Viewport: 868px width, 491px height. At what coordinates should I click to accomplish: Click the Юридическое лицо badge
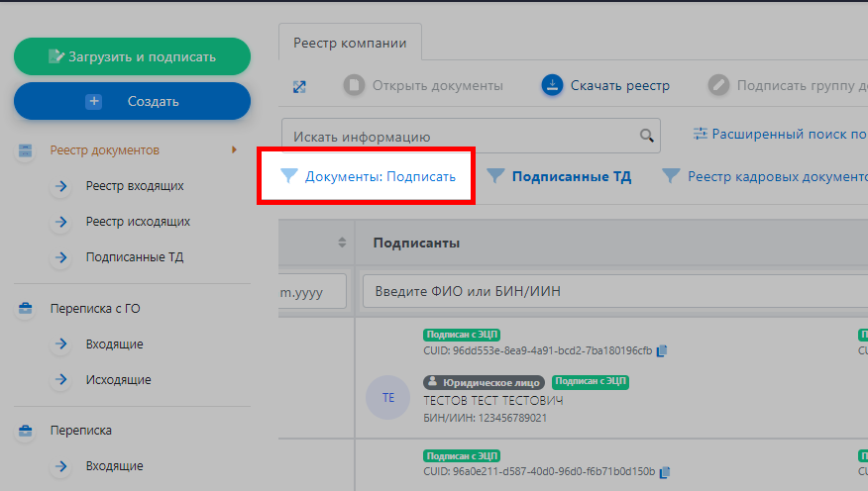pos(485,382)
